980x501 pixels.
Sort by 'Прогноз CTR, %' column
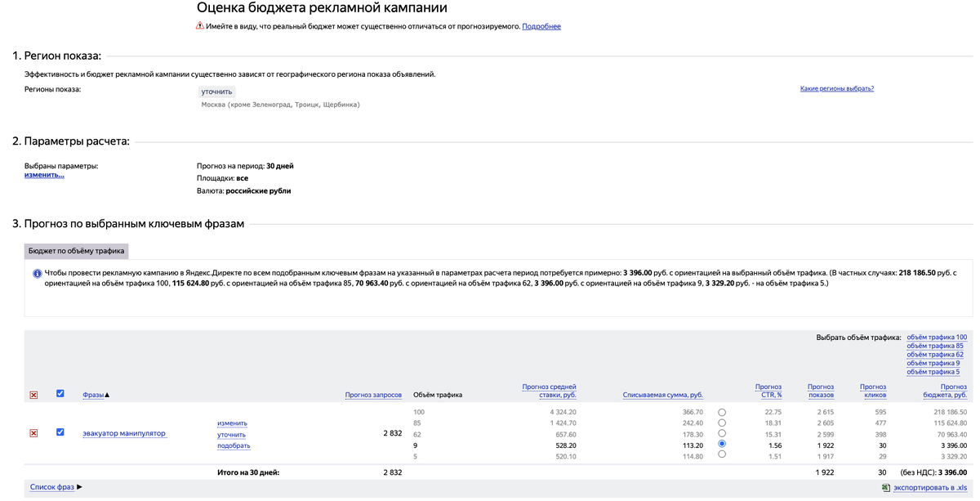click(x=768, y=391)
